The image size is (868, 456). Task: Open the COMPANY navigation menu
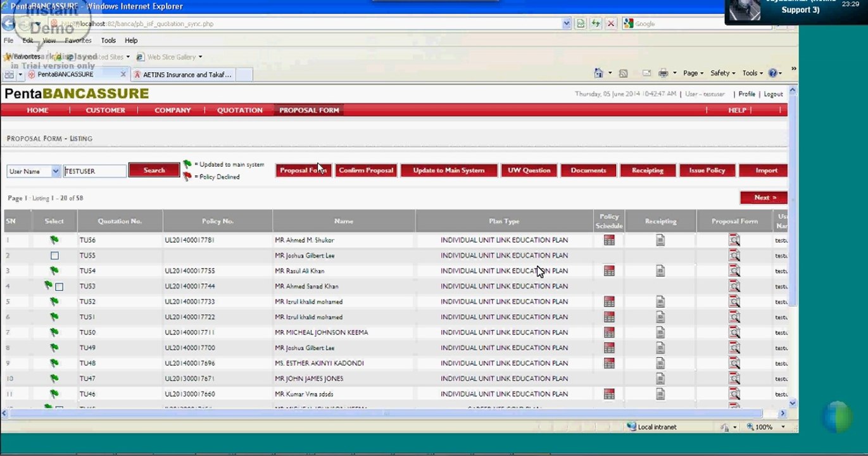click(173, 110)
